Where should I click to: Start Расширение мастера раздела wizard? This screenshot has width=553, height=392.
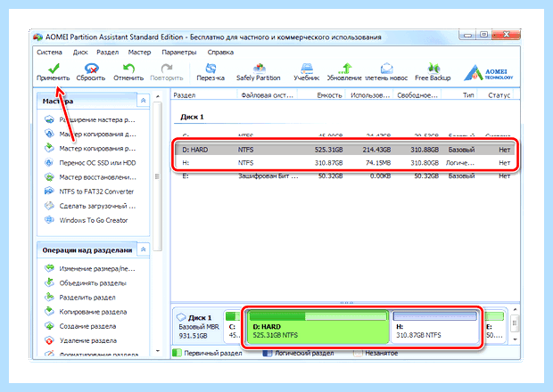point(90,119)
